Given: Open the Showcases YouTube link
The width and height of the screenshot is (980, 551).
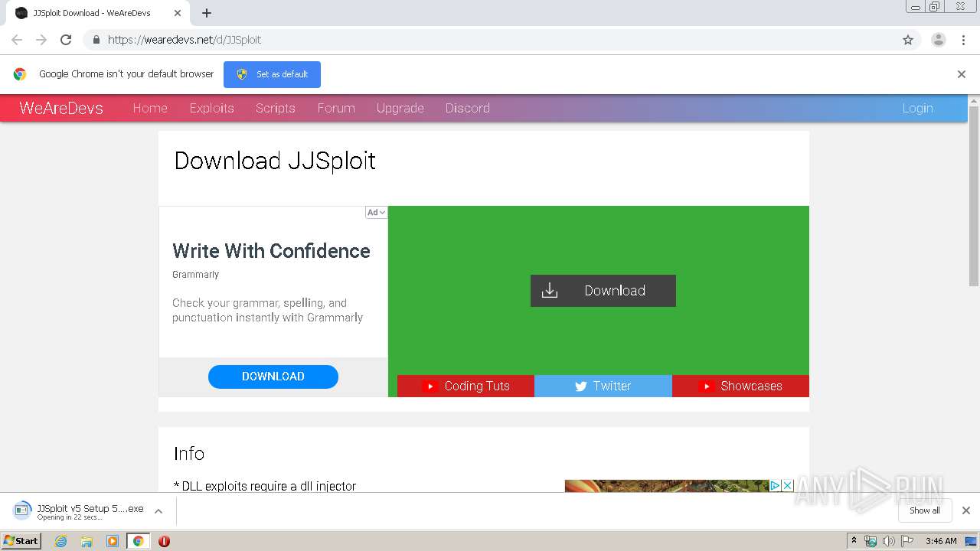Looking at the screenshot, I should point(740,386).
